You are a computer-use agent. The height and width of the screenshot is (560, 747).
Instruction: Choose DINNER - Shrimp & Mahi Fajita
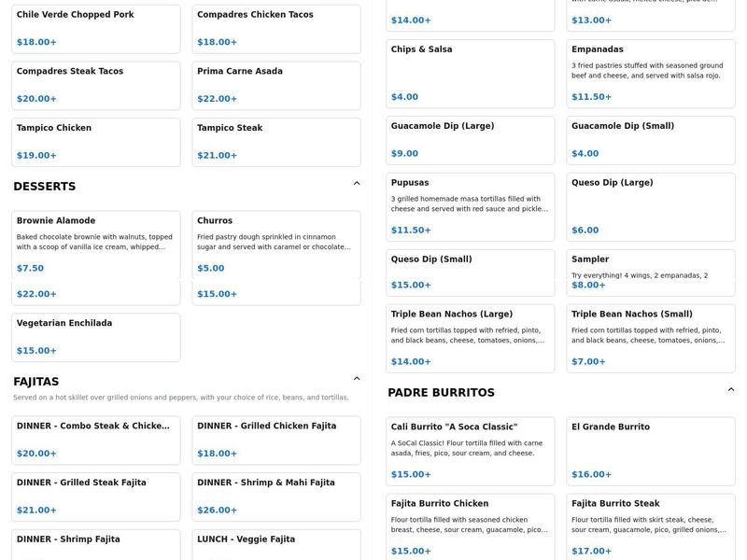pyautogui.click(x=276, y=497)
